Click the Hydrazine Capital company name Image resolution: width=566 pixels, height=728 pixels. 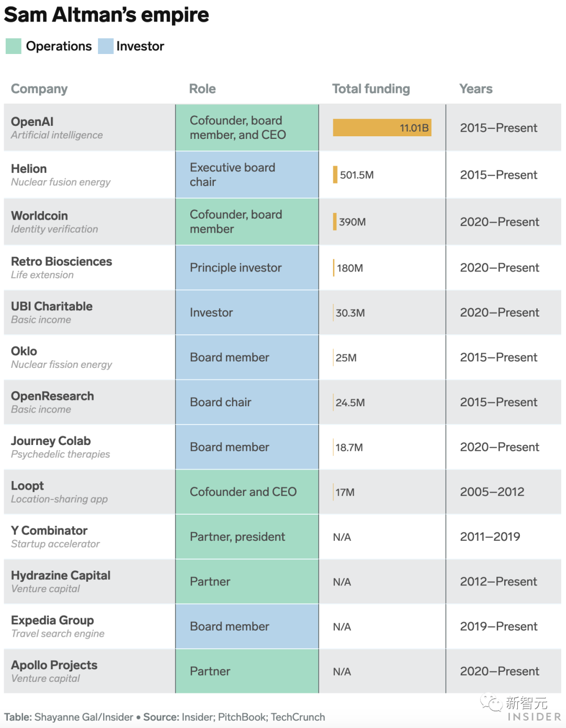pyautogui.click(x=61, y=575)
